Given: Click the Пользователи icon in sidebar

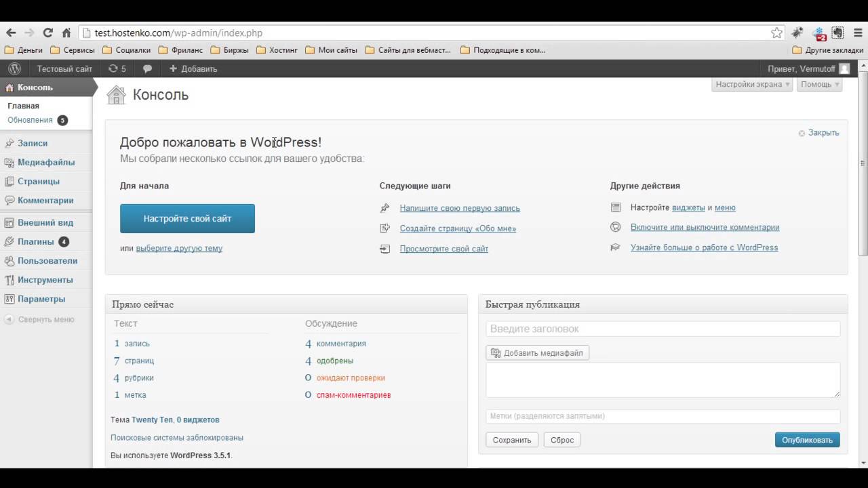Looking at the screenshot, I should [9, 261].
